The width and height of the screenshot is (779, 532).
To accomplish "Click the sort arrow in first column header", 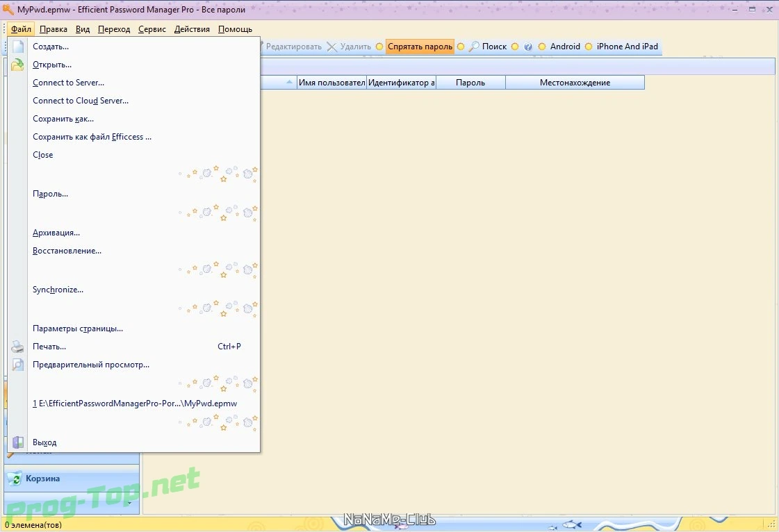I will click(289, 82).
